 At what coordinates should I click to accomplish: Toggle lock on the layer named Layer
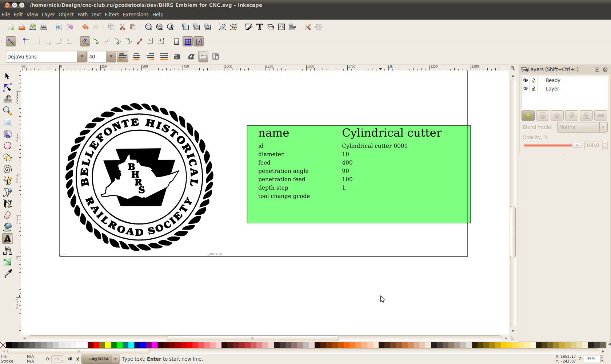click(534, 89)
